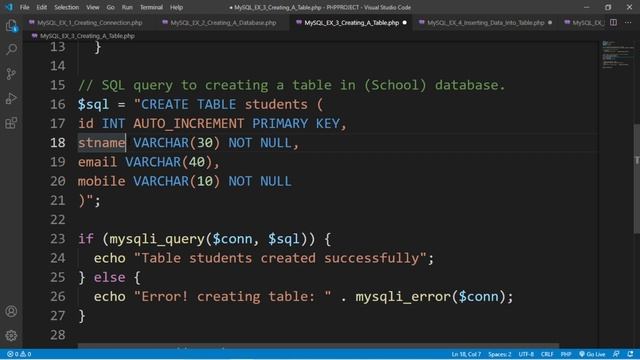
Task: Click line number 23 in the gutter
Action: [58, 239]
